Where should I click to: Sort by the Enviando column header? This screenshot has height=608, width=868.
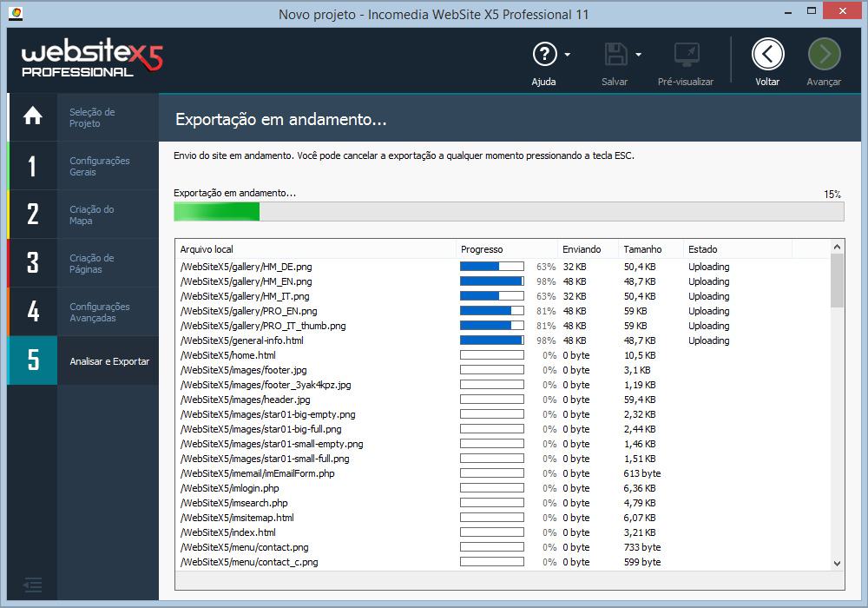588,249
